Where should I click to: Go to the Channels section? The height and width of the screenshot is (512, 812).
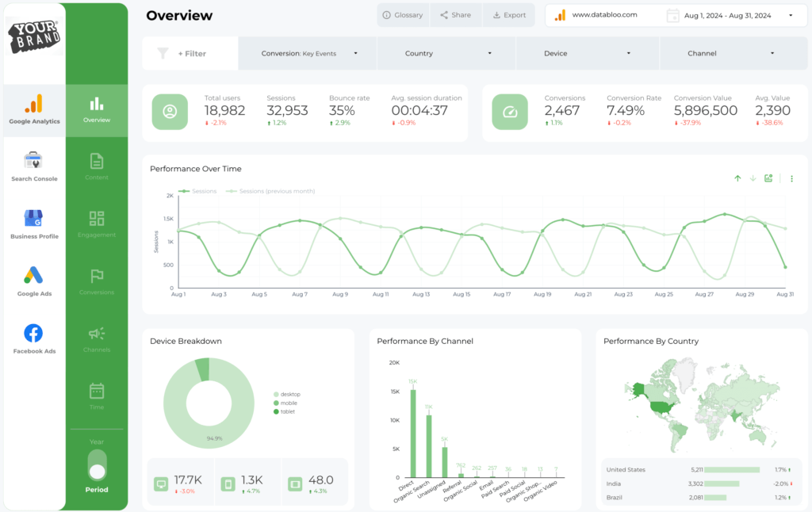pos(96,336)
